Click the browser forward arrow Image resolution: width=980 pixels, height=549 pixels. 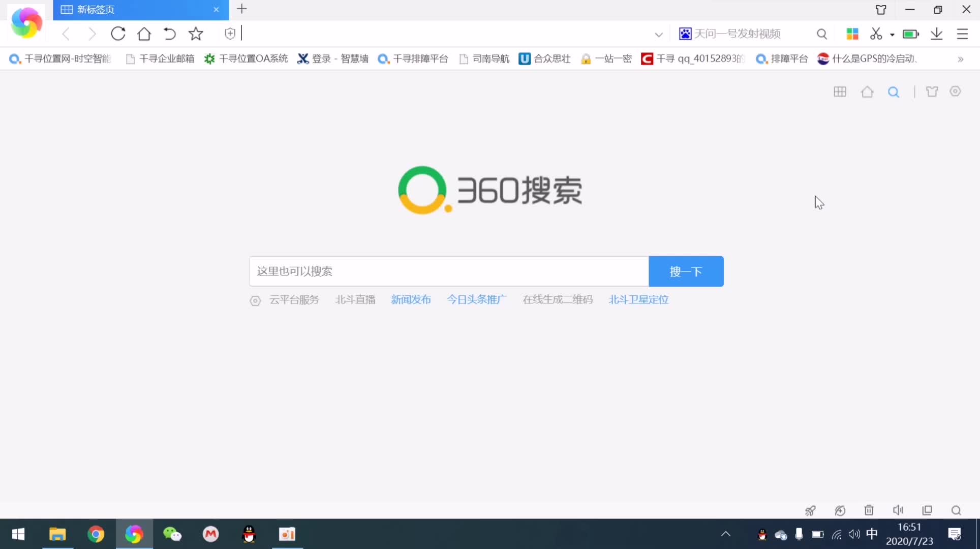pos(92,34)
